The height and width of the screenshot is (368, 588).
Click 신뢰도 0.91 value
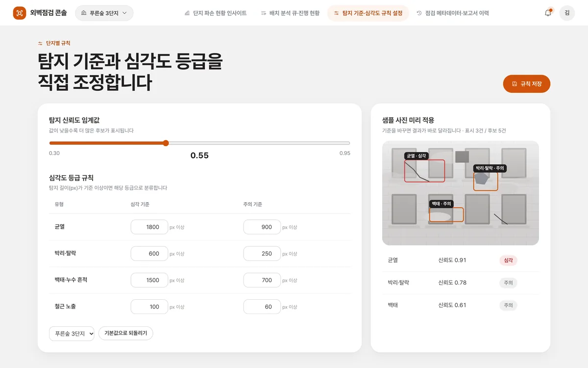[x=452, y=260]
